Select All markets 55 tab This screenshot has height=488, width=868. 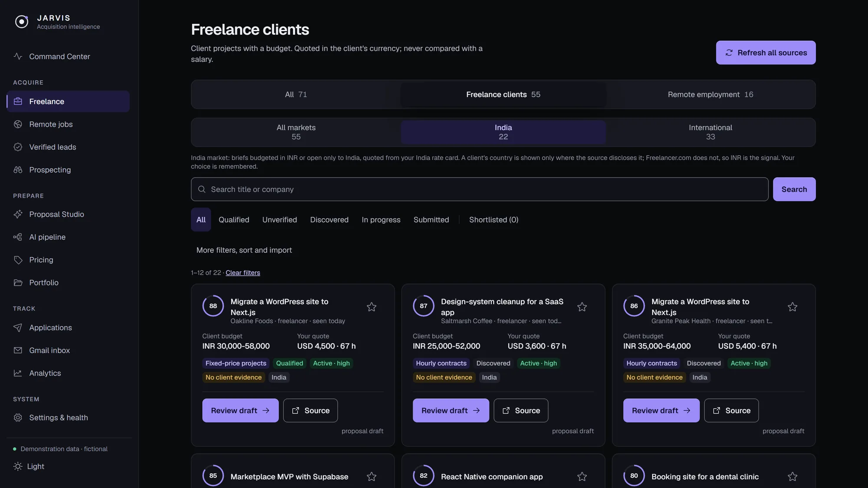pos(296,132)
